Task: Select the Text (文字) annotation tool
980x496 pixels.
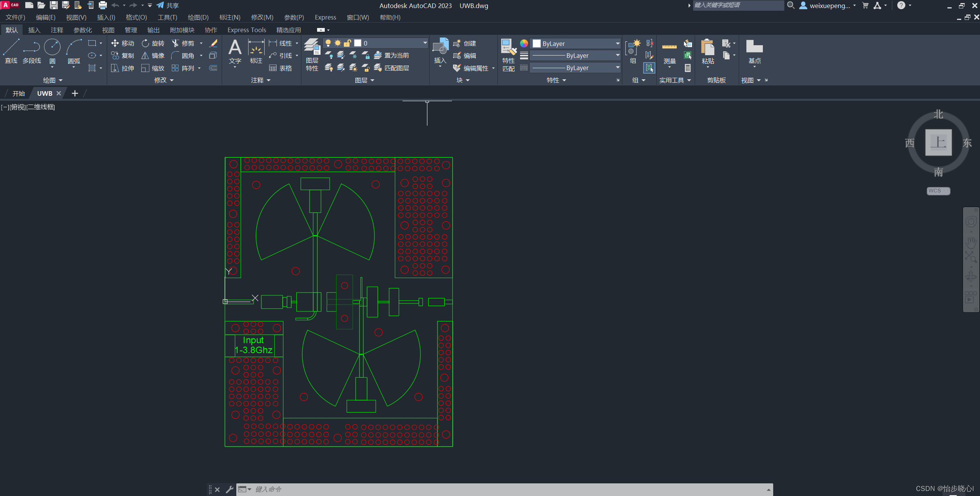Action: 235,51
